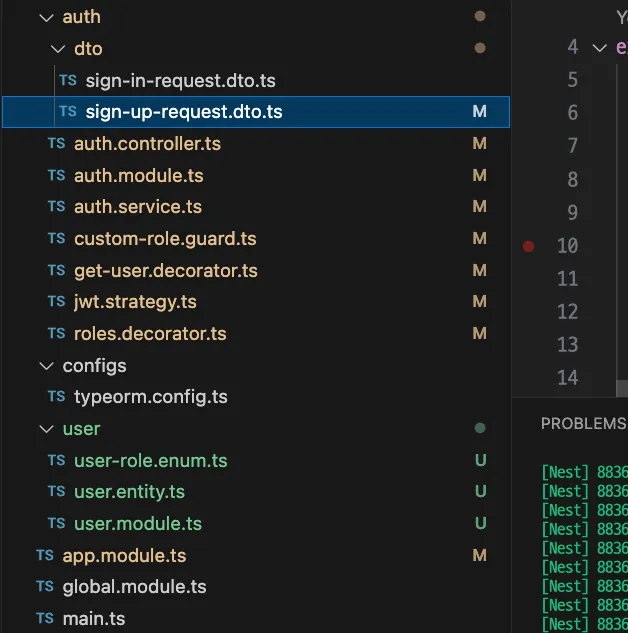628x633 pixels.
Task: Switch to the PROBLEMS panel tab
Action: pyautogui.click(x=583, y=423)
